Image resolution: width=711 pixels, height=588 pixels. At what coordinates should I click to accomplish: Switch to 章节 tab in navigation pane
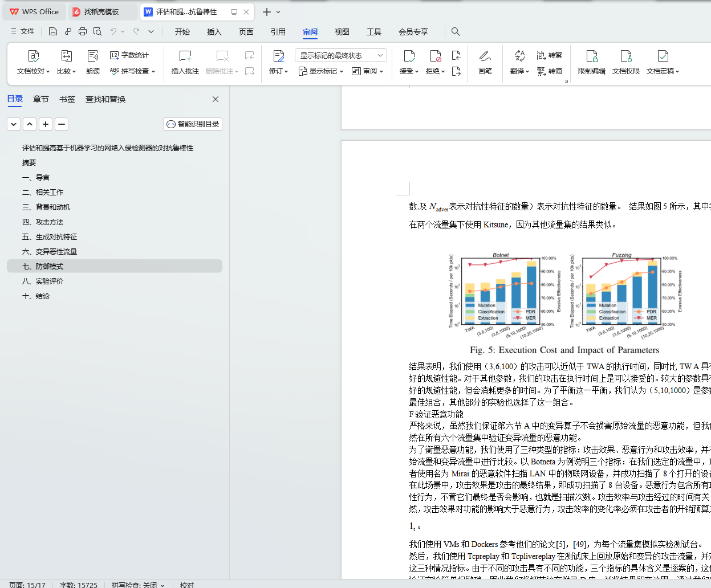click(x=41, y=99)
